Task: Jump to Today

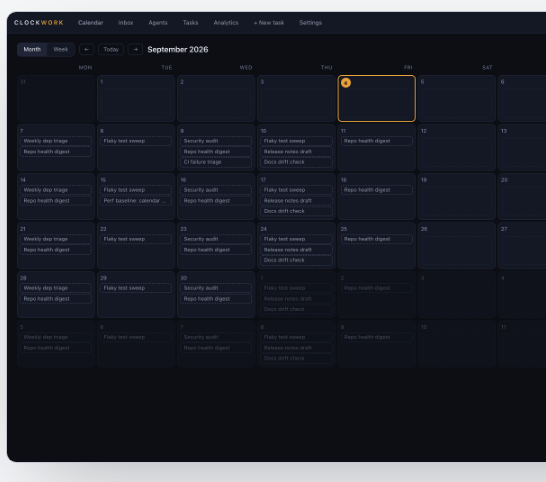Action: pyautogui.click(x=111, y=49)
